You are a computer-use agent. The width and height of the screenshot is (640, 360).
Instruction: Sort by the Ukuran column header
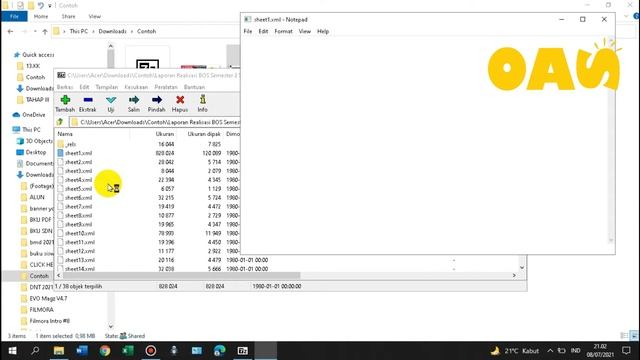click(164, 134)
